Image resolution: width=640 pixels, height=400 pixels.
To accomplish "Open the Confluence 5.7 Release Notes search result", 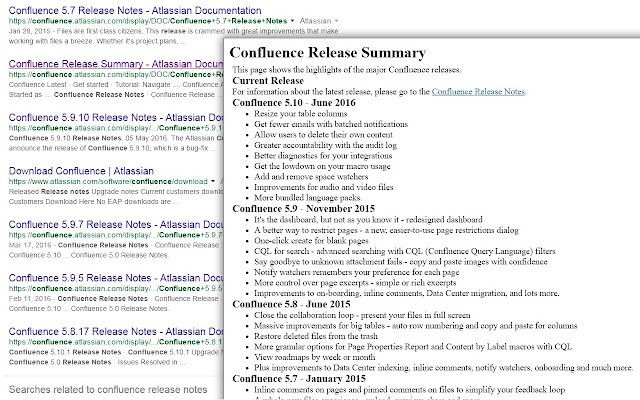I will point(135,10).
